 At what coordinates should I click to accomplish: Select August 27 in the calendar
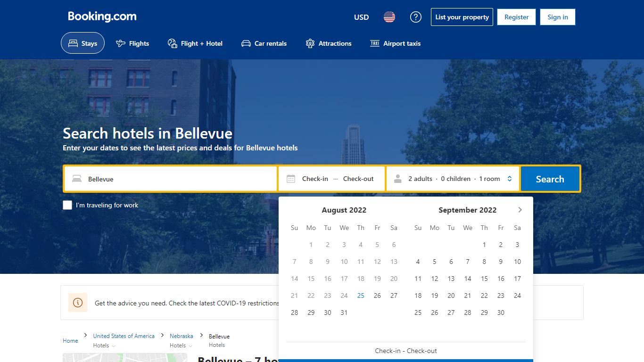coord(394,296)
